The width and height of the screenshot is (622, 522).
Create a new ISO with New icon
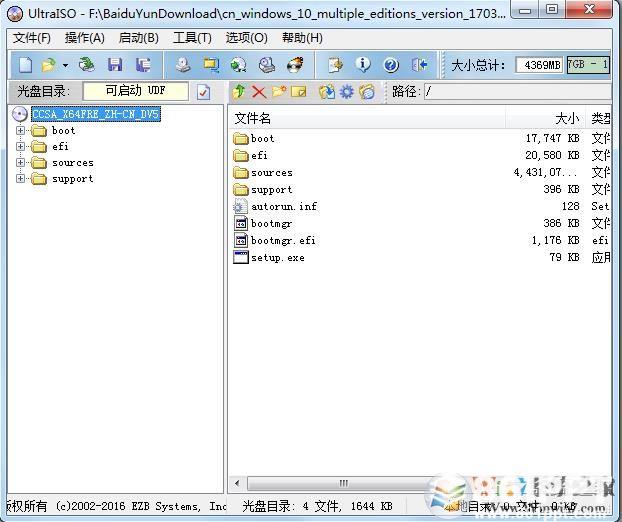(25, 65)
